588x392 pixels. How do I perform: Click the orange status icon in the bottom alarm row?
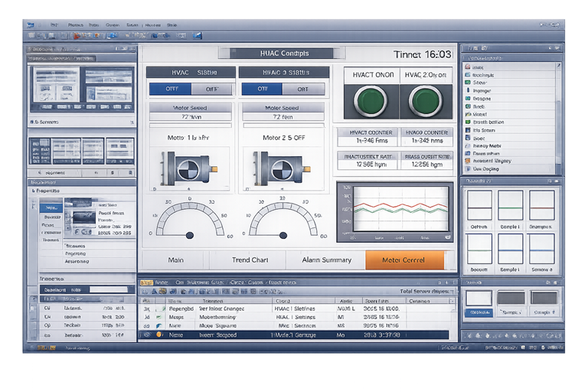tap(159, 335)
